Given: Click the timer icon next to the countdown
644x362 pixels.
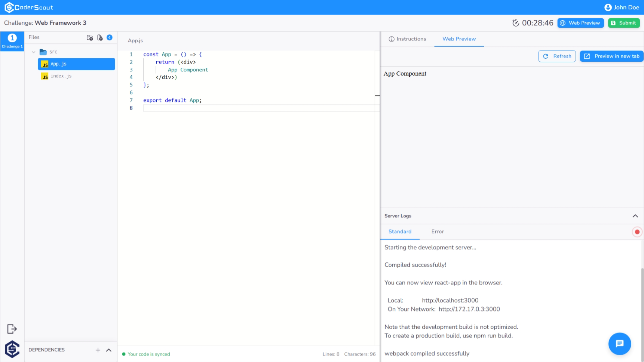Looking at the screenshot, I should pos(516,23).
